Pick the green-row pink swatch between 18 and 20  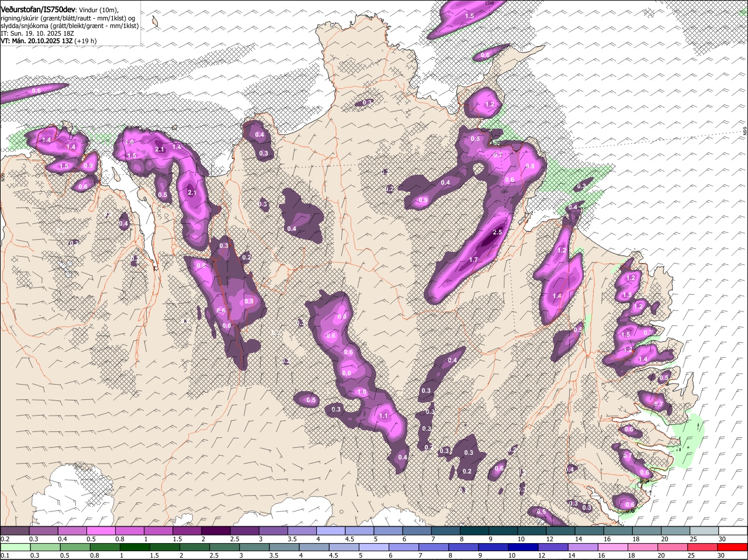pos(643,547)
